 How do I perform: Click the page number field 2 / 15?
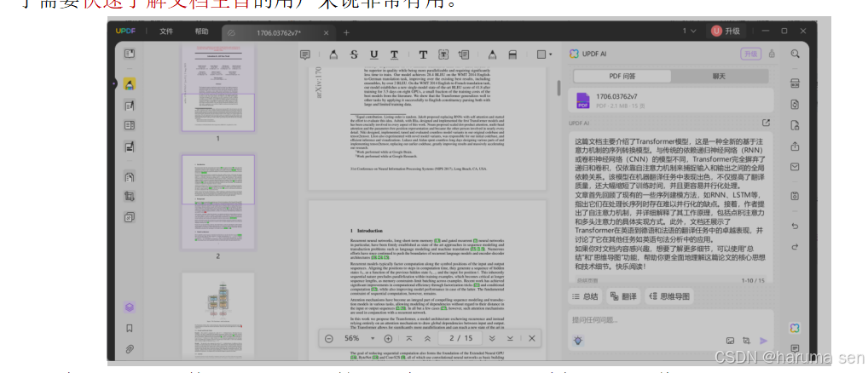460,338
